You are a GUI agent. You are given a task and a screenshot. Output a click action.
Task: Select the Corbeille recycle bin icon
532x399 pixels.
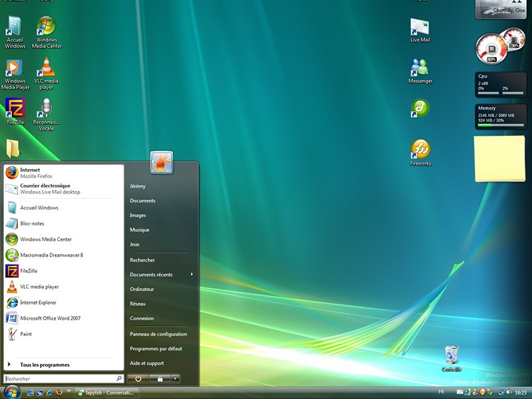[452, 358]
